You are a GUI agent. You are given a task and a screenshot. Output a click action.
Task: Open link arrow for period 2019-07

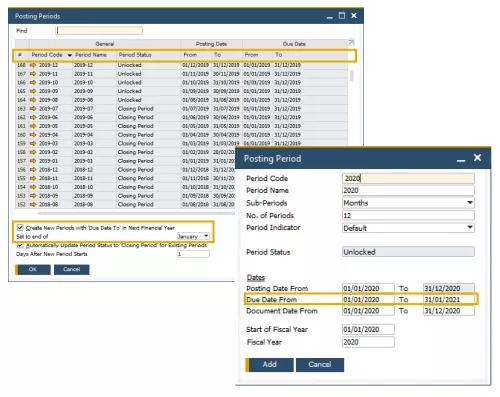(x=33, y=109)
